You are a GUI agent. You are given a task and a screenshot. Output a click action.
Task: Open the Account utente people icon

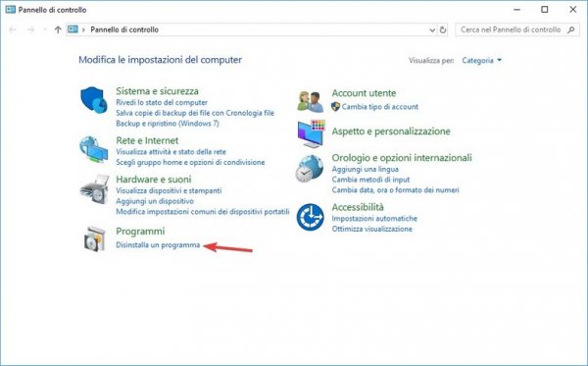[x=310, y=101]
